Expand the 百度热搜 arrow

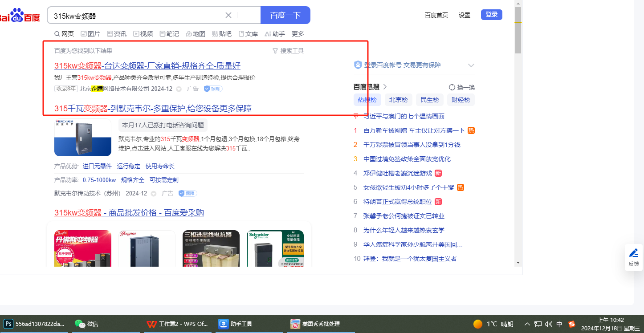click(385, 87)
